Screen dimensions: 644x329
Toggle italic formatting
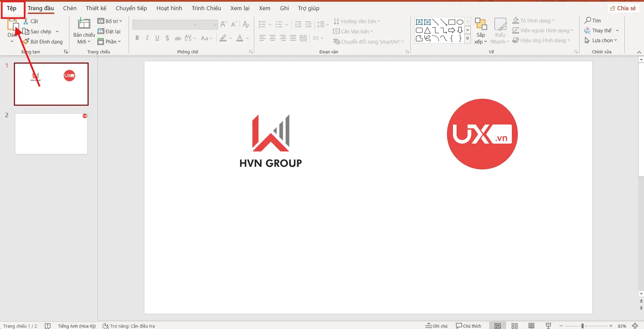[147, 38]
